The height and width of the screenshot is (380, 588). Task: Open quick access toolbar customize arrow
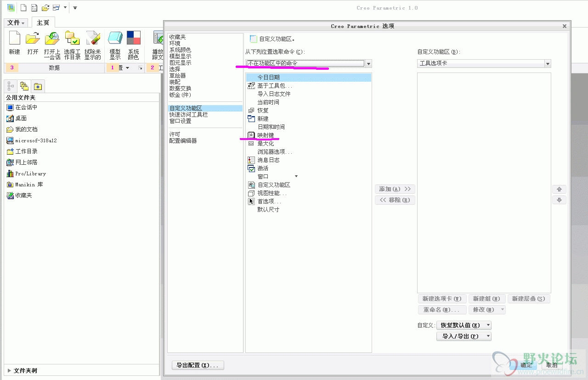pyautogui.click(x=75, y=8)
